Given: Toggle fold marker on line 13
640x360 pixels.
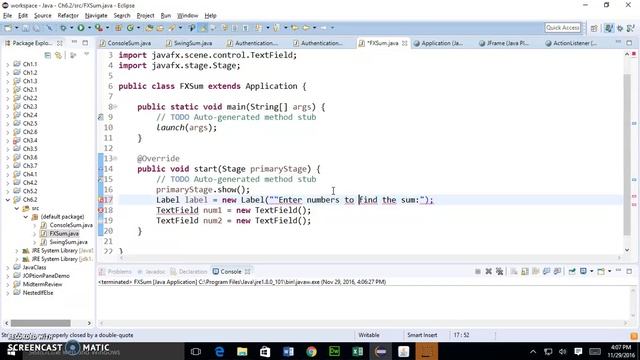Looking at the screenshot, I should pyautogui.click(x=116, y=158).
